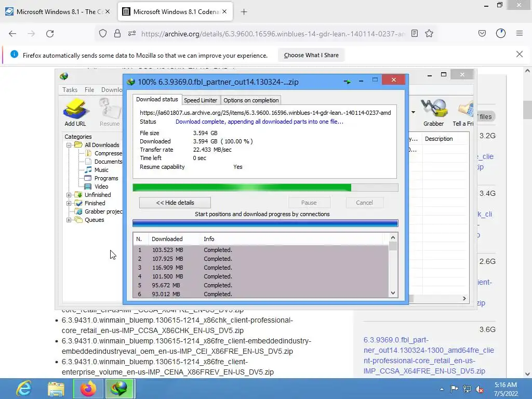Switch to the Download status tab
The image size is (532, 399).
[x=157, y=99]
